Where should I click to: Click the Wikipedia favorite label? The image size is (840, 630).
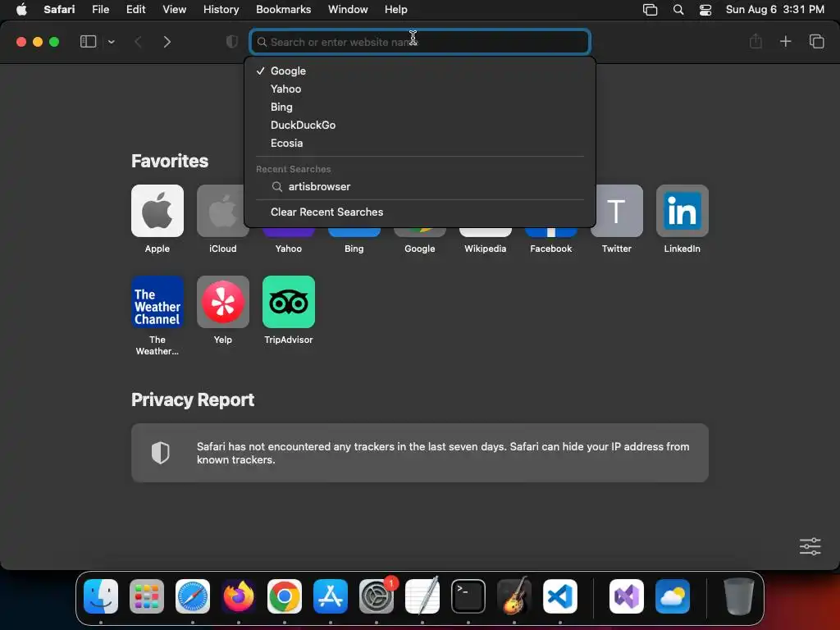pyautogui.click(x=486, y=249)
